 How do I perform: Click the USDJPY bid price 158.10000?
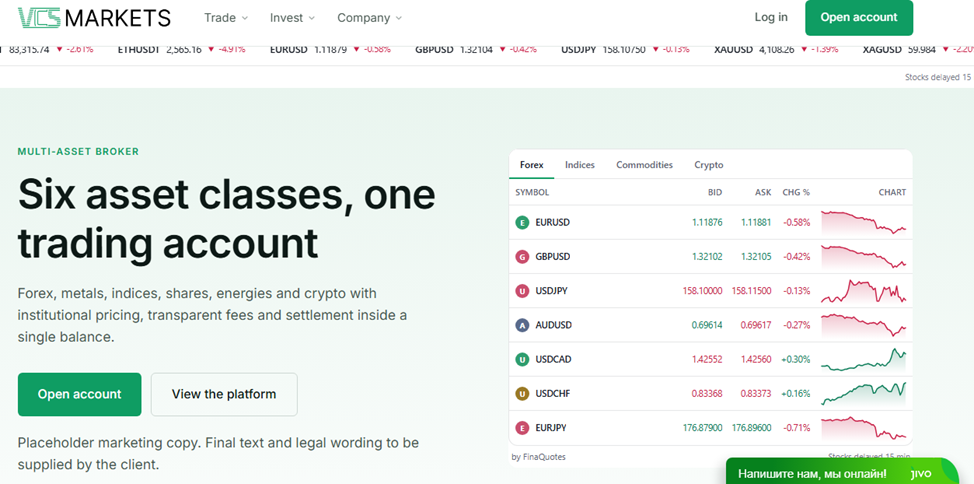coord(701,291)
